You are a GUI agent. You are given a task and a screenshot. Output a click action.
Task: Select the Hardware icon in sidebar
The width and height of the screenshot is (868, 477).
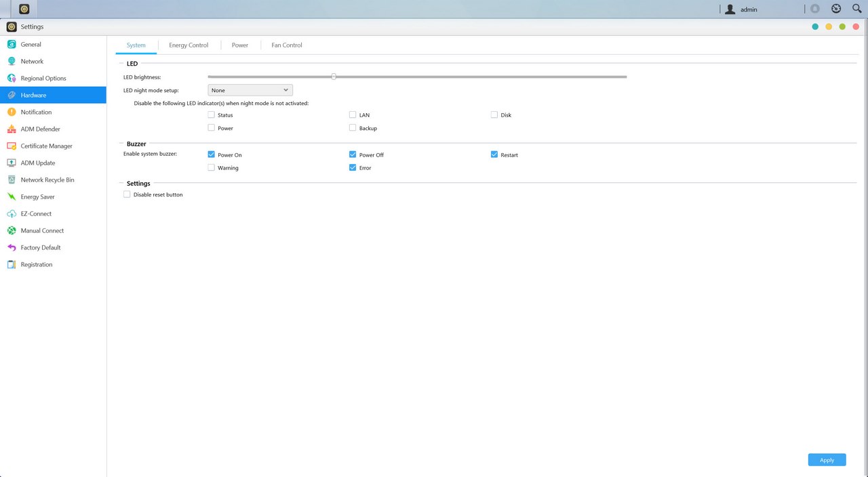pos(12,95)
